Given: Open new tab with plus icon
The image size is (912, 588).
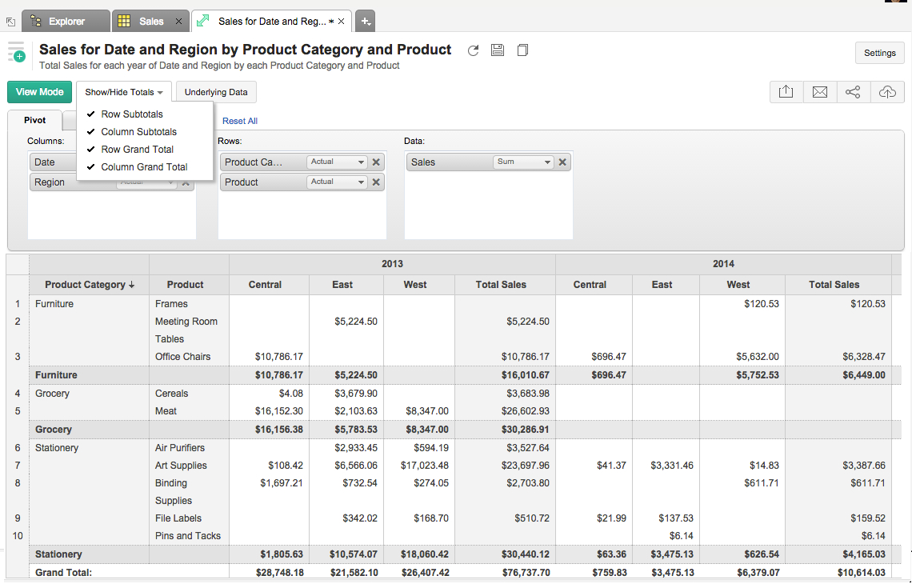Looking at the screenshot, I should click(364, 22).
